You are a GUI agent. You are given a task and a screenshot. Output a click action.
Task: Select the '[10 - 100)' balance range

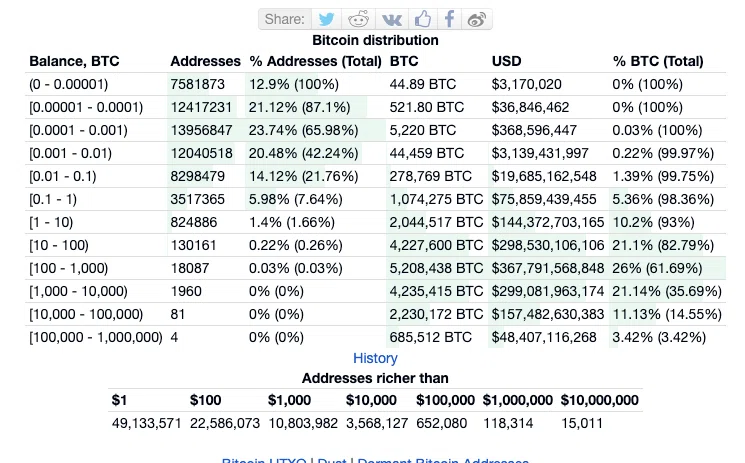(x=59, y=245)
